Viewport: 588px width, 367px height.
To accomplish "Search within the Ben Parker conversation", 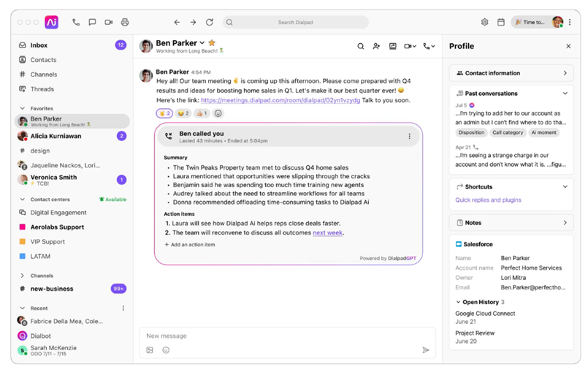I will tap(360, 46).
